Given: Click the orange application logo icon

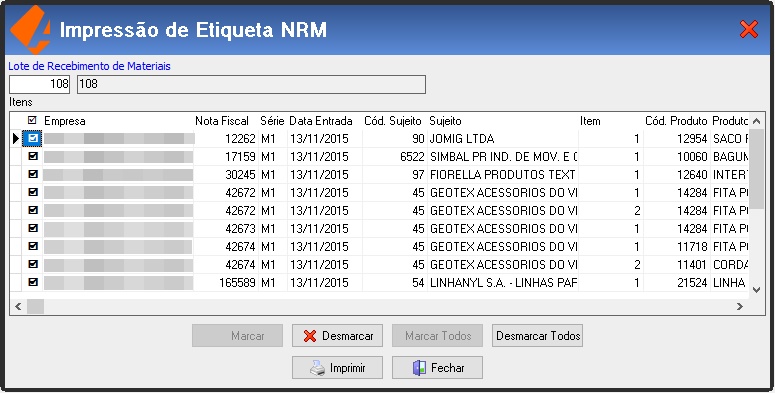Looking at the screenshot, I should (31, 29).
